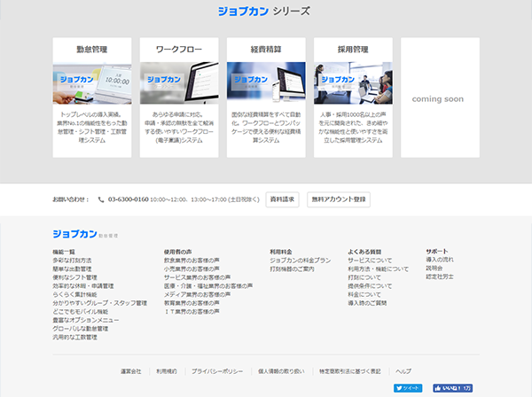The height and width of the screenshot is (397, 532).
Task: Click the 無料アカウント登録 button
Action: (339, 199)
